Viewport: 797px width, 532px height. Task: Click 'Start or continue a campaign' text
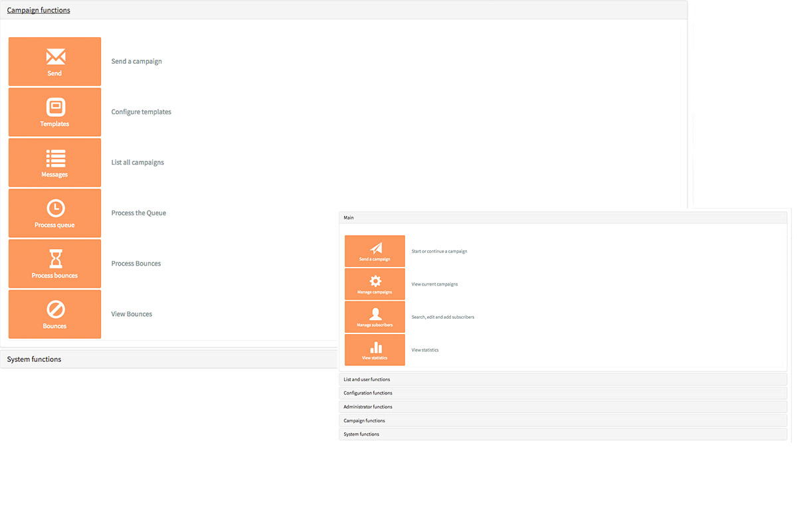440,251
